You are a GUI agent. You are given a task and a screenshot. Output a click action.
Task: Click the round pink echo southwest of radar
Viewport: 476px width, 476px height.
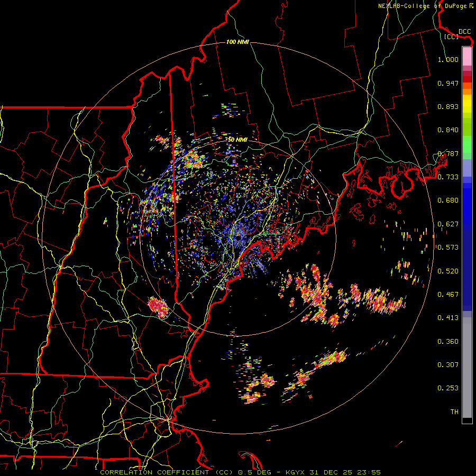(158, 307)
